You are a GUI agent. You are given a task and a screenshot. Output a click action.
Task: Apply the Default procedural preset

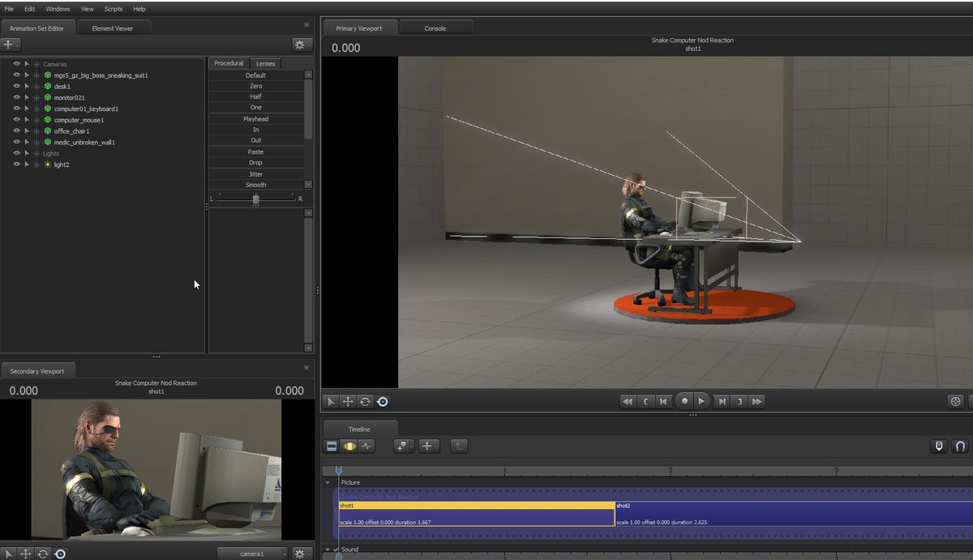[255, 75]
